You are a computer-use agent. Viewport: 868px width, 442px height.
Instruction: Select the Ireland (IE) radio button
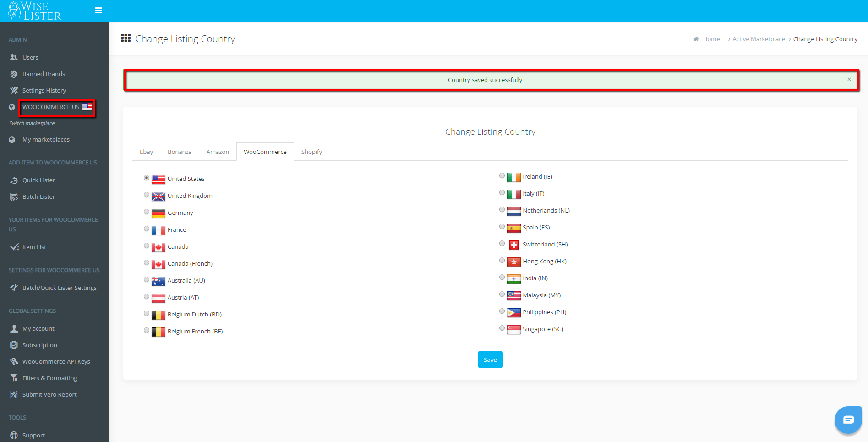tap(502, 175)
